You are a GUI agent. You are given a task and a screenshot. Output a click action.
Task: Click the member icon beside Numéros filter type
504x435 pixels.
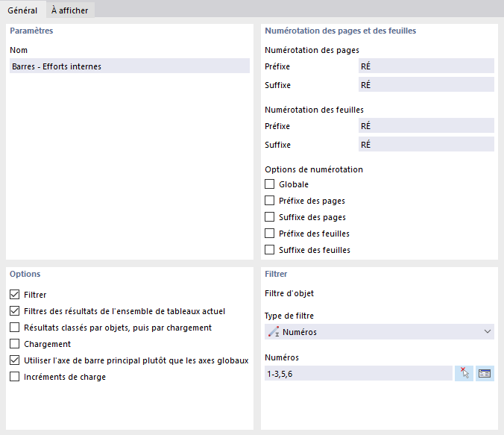[274, 332]
